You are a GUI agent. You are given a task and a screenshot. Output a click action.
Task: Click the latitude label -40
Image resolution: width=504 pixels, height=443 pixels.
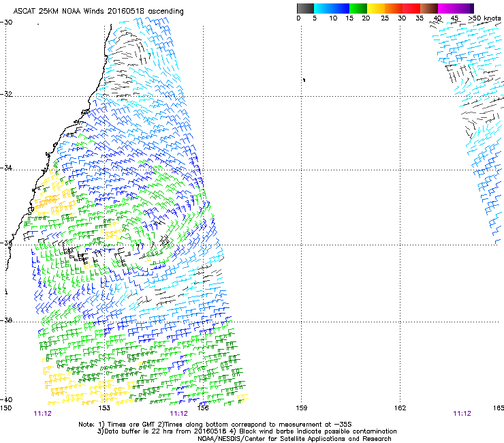pyautogui.click(x=6, y=400)
